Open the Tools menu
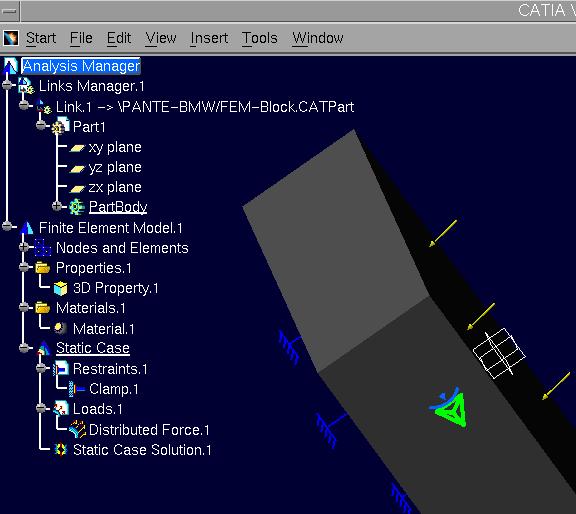This screenshot has height=514, width=576. 260,38
